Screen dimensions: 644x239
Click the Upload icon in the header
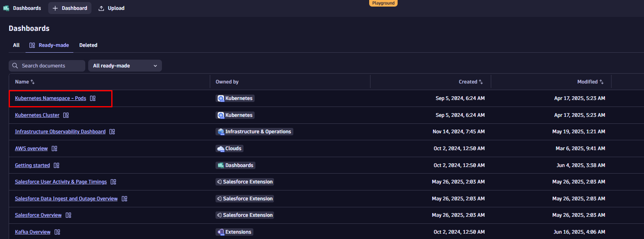101,8
